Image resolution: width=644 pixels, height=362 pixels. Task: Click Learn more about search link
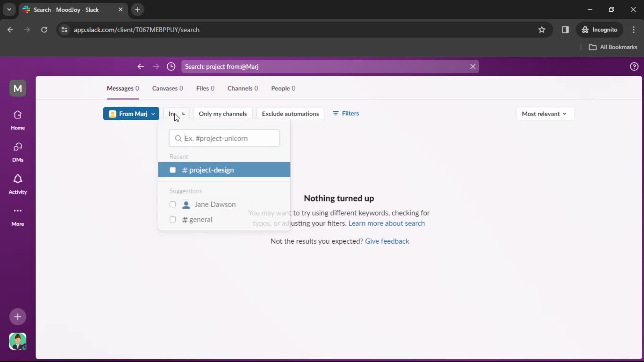coord(387,223)
